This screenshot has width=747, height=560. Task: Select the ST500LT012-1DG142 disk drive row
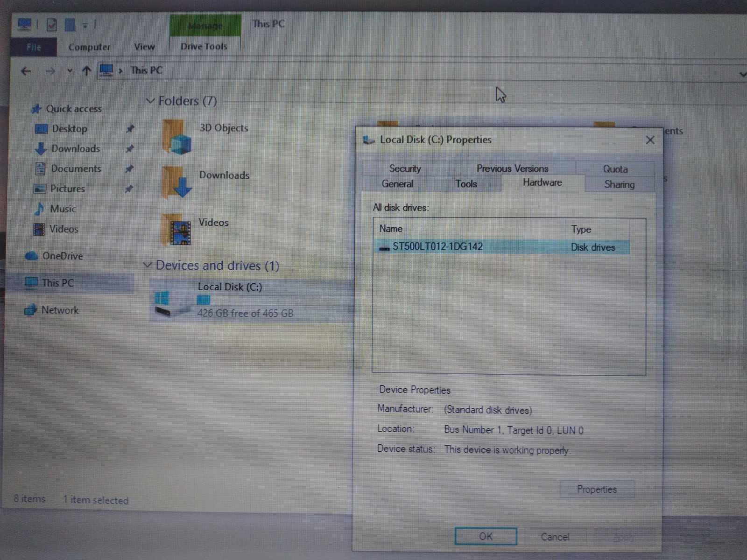(502, 247)
